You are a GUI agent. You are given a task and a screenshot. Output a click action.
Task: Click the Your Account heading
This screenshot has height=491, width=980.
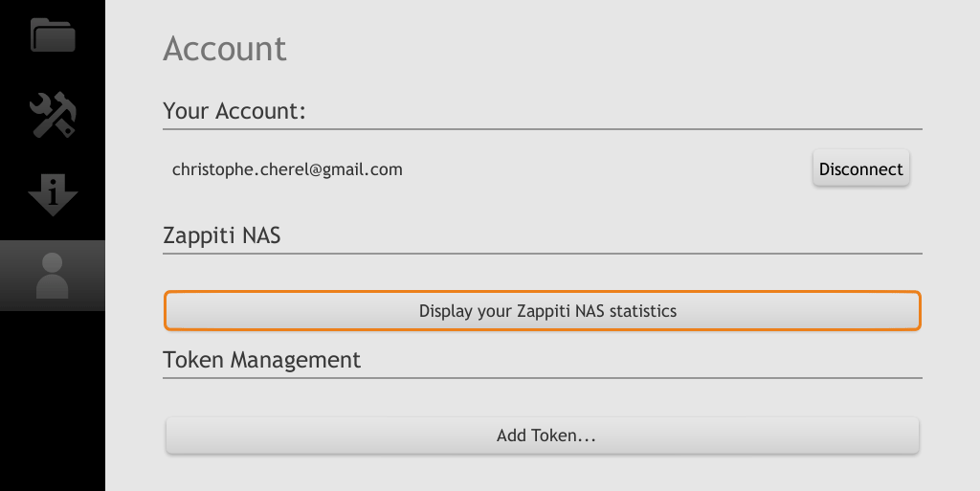[234, 111]
